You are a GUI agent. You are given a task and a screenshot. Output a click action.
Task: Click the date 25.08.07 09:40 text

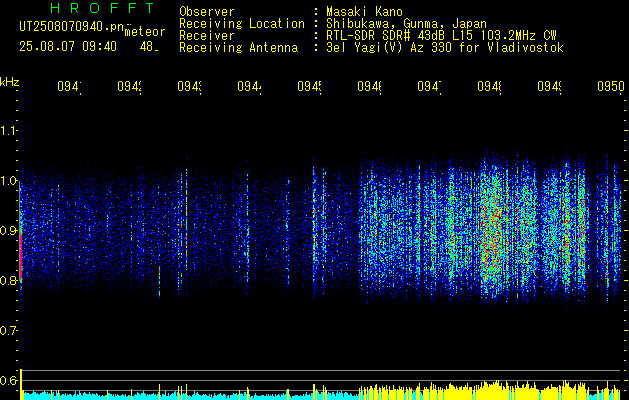pos(68,47)
